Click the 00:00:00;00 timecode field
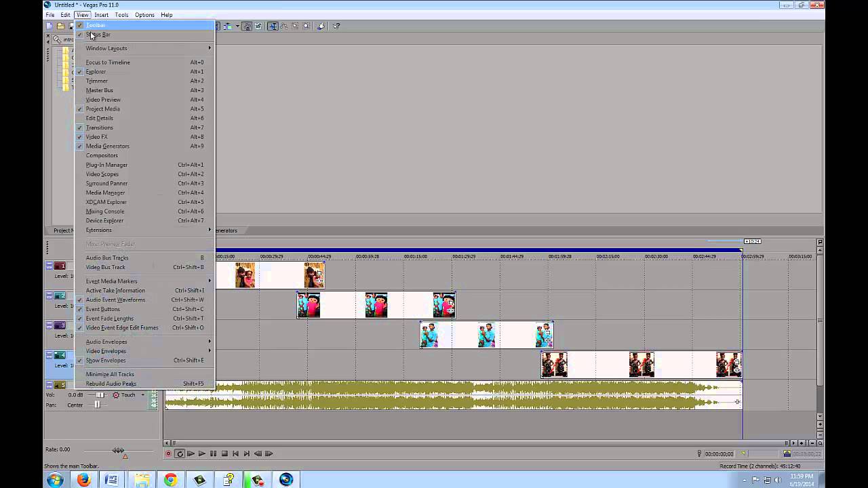 [x=719, y=454]
